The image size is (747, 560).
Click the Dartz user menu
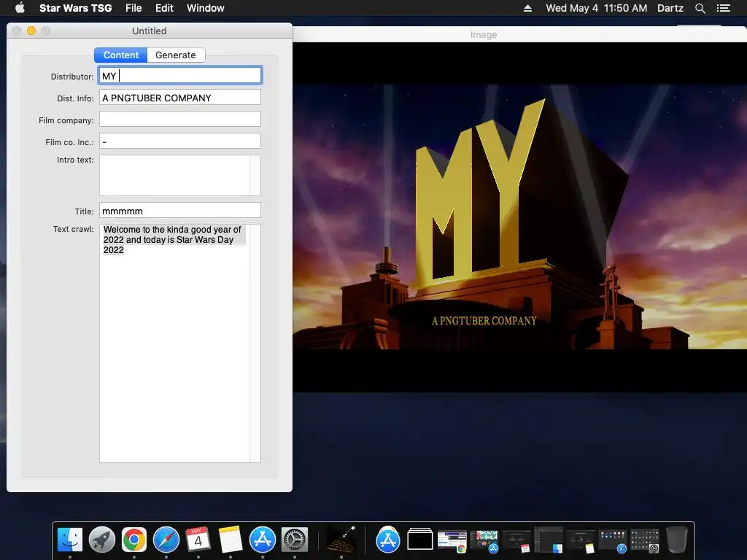click(670, 8)
